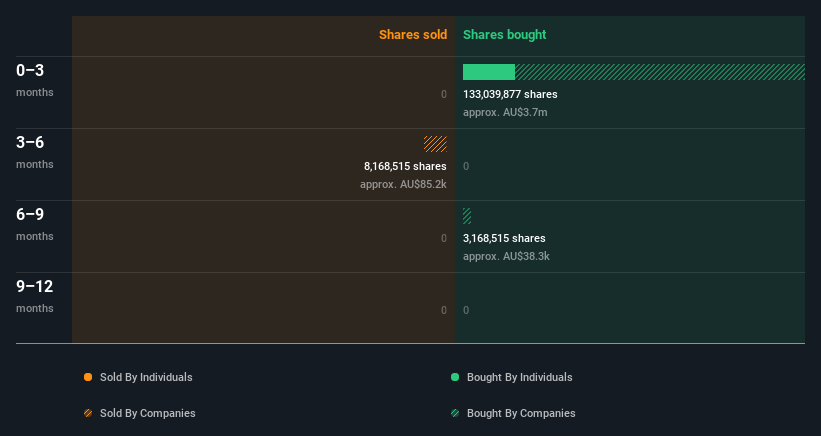
Task: Click the Shares bought column header
Action: [505, 35]
